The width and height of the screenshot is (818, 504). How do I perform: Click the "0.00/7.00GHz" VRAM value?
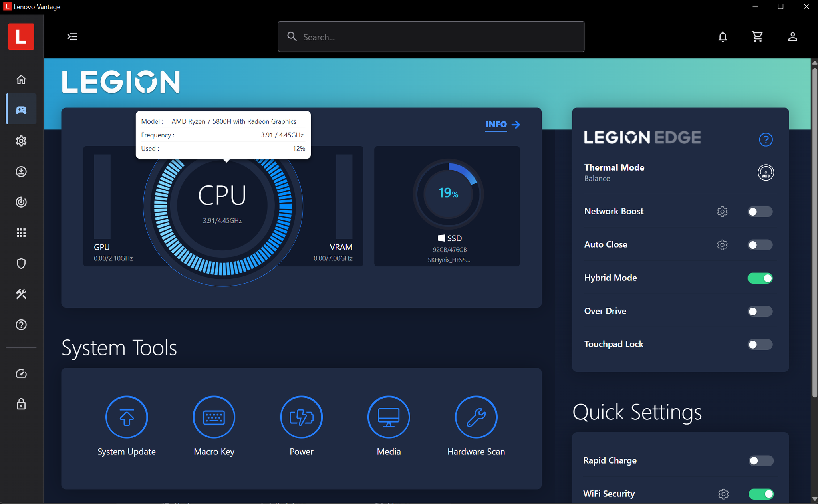click(333, 258)
